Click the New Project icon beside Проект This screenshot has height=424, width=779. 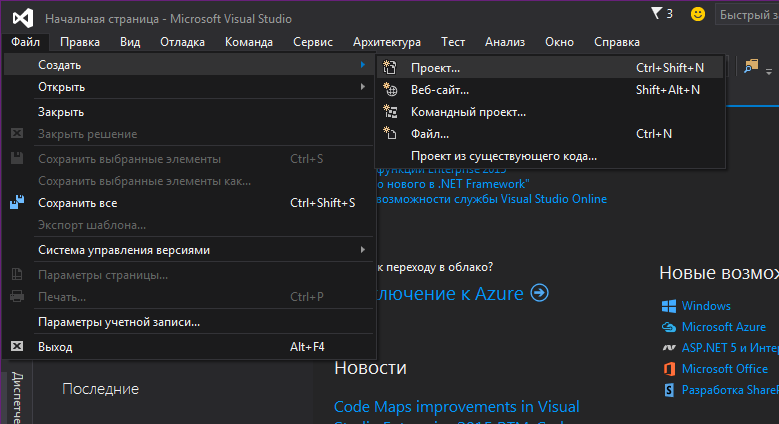tap(391, 68)
